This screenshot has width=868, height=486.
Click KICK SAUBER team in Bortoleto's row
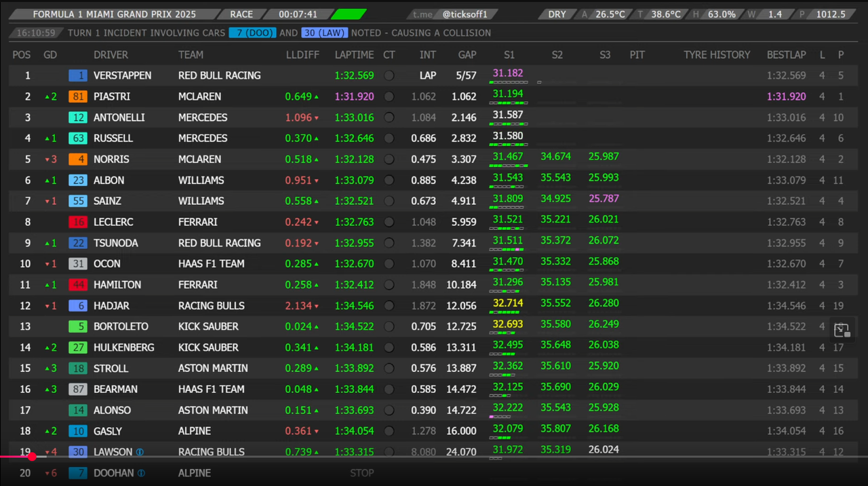pyautogui.click(x=208, y=326)
